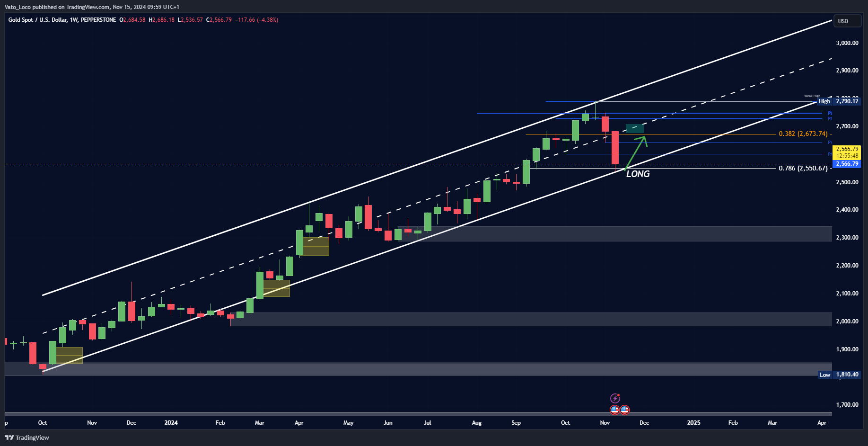868x446 pixels.
Task: Click the May time axis label
Action: 348,423
